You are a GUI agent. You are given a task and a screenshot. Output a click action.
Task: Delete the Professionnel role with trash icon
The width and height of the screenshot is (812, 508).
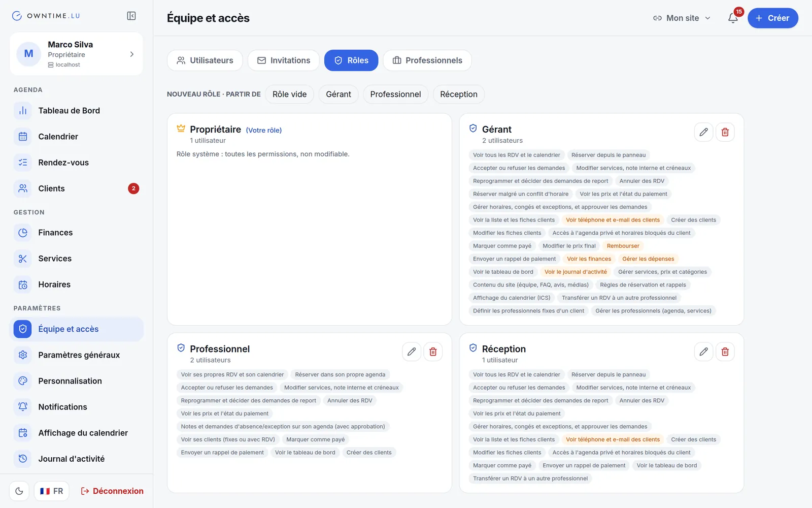coord(433,352)
